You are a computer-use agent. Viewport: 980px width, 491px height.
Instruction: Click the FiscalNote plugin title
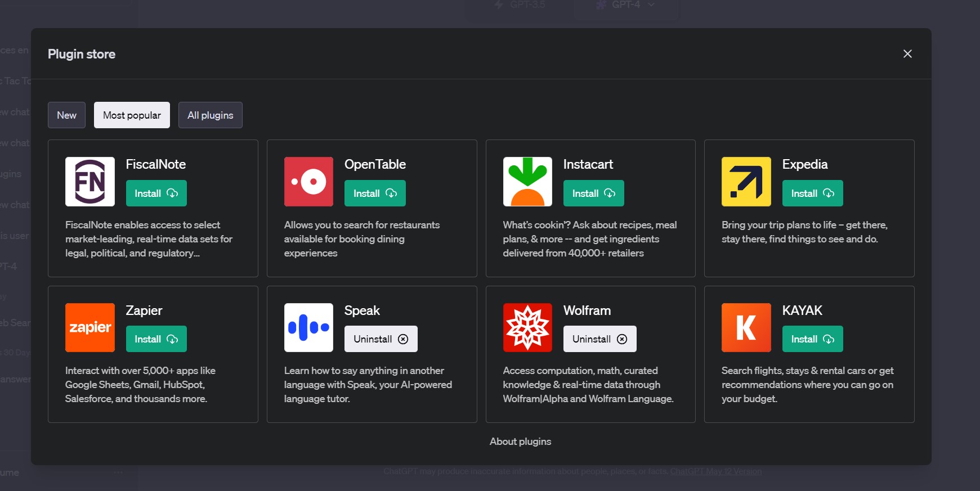(156, 164)
